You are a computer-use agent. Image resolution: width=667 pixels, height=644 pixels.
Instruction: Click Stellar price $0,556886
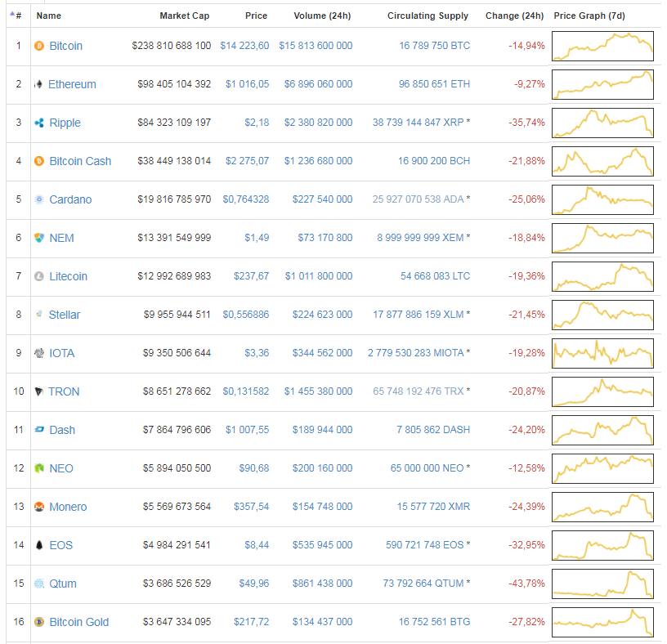[x=246, y=315]
